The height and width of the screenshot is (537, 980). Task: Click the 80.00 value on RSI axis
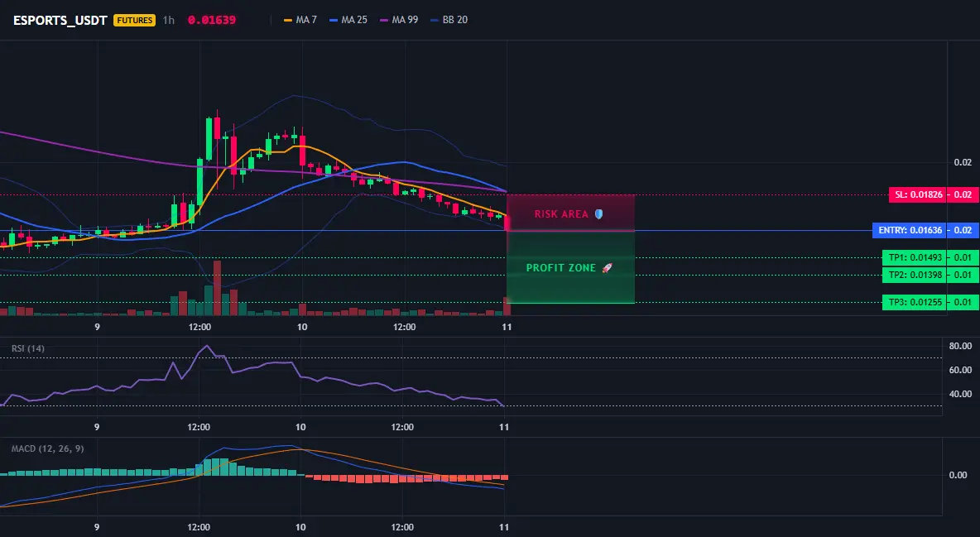tap(960, 346)
